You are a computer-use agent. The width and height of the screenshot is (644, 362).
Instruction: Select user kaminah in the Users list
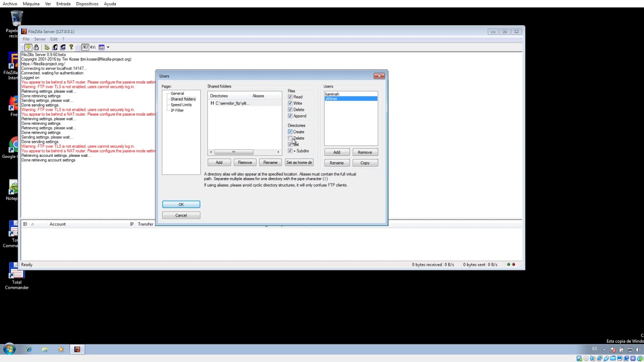pos(351,94)
